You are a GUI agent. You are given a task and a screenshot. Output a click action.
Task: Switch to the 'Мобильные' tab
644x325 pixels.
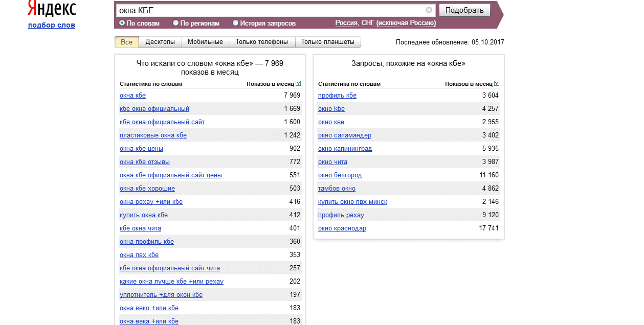click(x=205, y=42)
